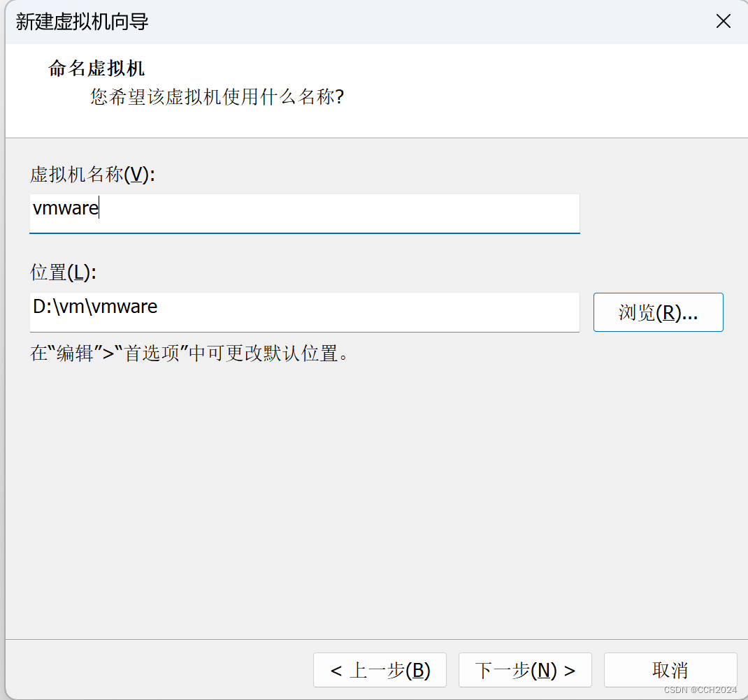
Task: Cancel the wizard with 取消
Action: [x=670, y=670]
